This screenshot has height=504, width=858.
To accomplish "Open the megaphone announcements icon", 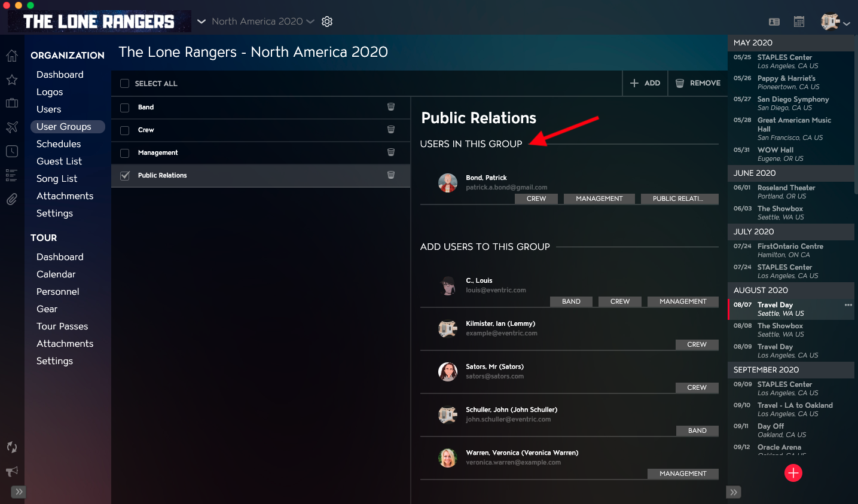I will click(x=12, y=472).
